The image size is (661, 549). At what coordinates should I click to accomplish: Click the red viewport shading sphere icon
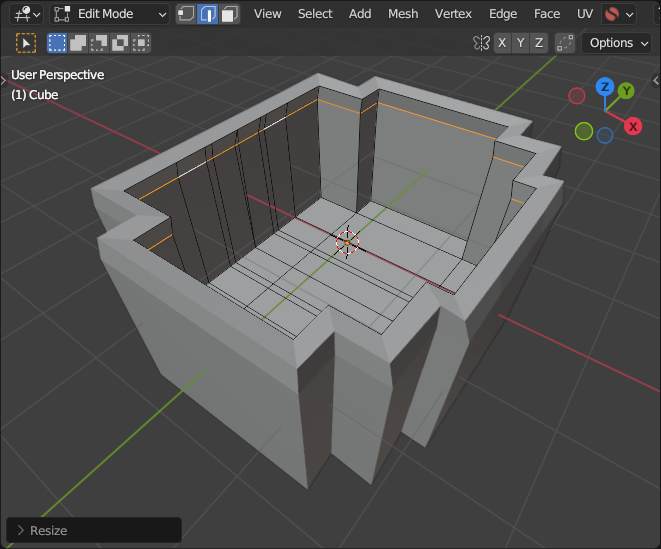[612, 14]
